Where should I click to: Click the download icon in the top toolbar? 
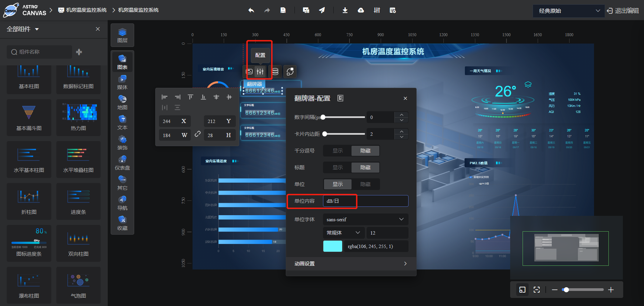point(345,10)
